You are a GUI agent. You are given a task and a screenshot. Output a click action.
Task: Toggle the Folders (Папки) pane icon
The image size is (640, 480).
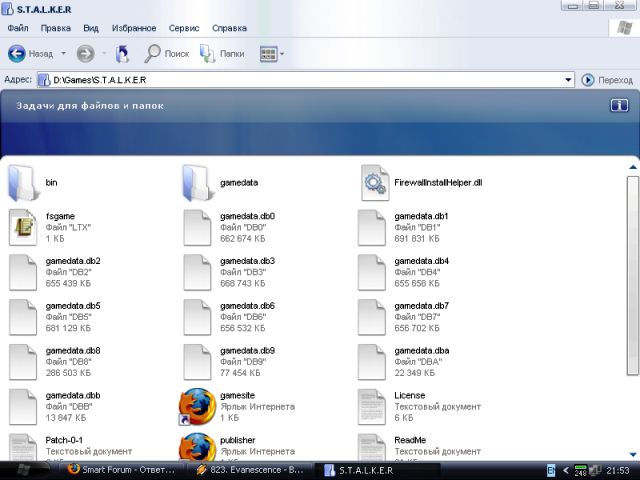pyautogui.click(x=207, y=53)
